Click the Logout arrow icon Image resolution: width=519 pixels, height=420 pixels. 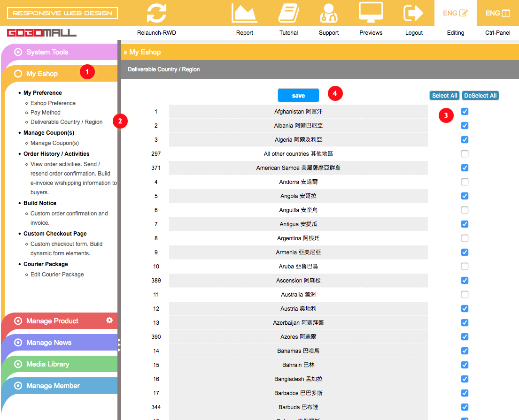pyautogui.click(x=413, y=13)
